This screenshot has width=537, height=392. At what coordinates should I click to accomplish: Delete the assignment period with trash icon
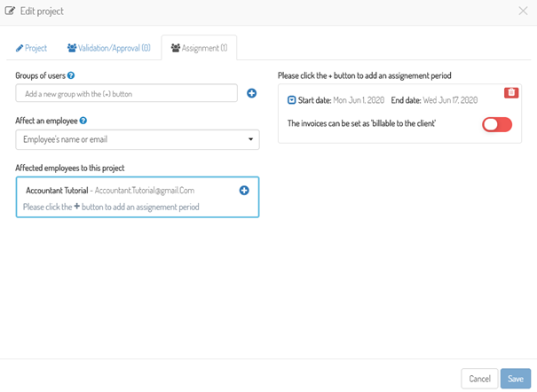[x=511, y=93]
